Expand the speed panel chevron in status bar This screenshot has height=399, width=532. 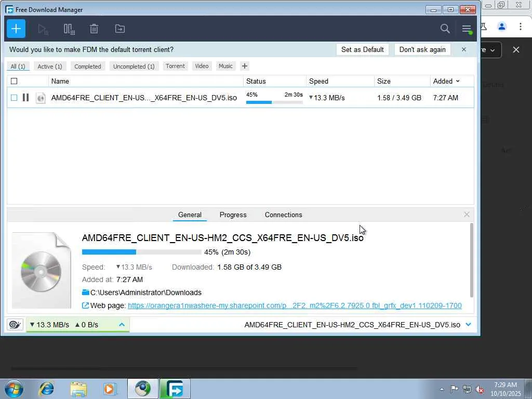pos(122,325)
